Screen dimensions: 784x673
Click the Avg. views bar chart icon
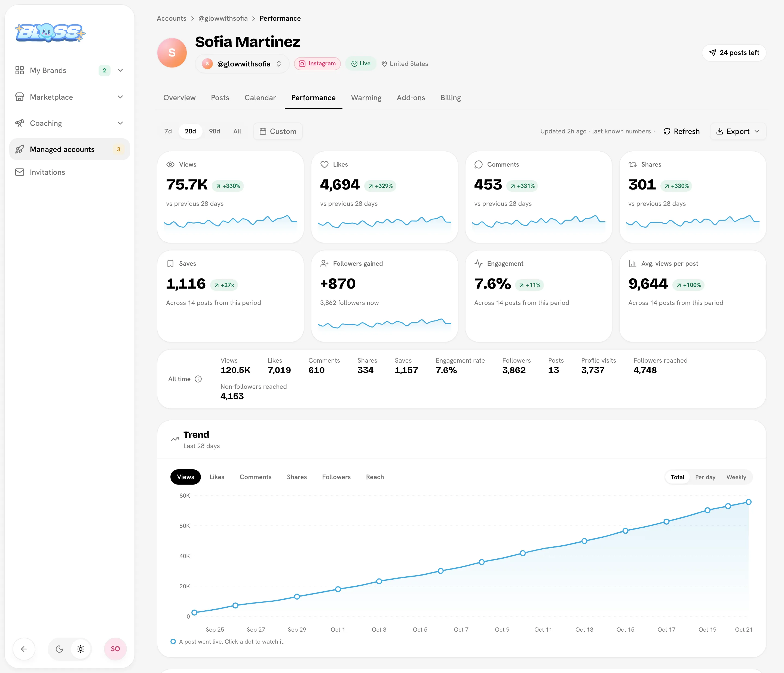point(632,264)
